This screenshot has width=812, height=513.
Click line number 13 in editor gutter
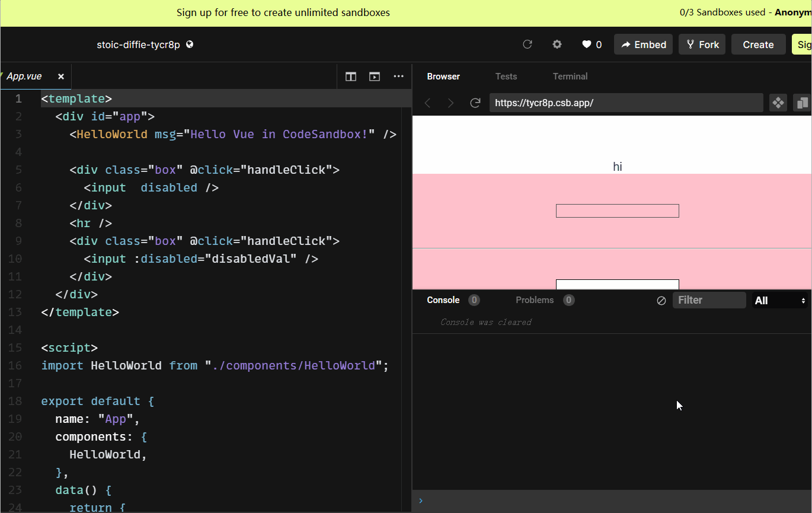tap(15, 312)
